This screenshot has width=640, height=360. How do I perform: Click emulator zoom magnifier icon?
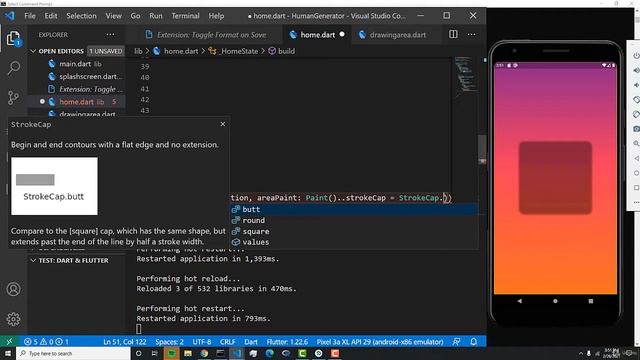[636, 144]
